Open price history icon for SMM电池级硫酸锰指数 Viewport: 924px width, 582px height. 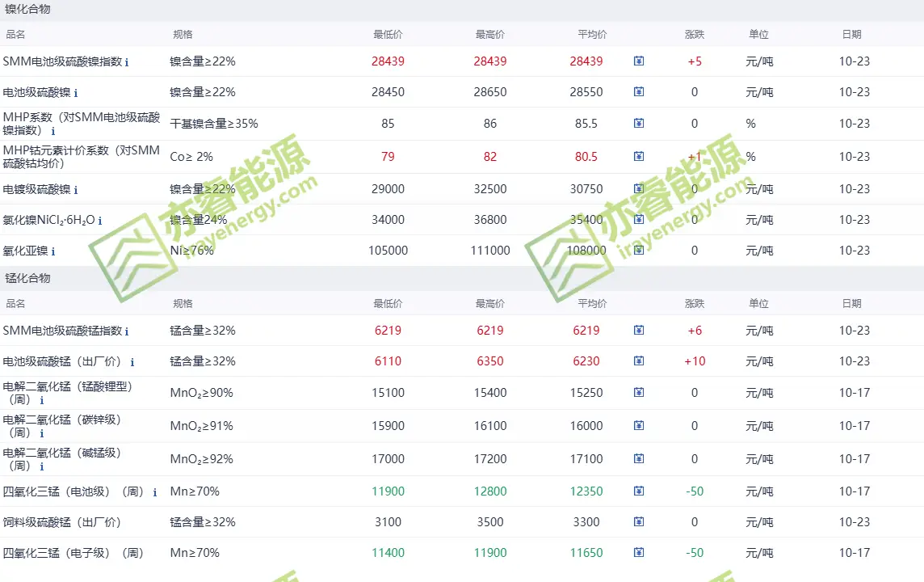(639, 331)
